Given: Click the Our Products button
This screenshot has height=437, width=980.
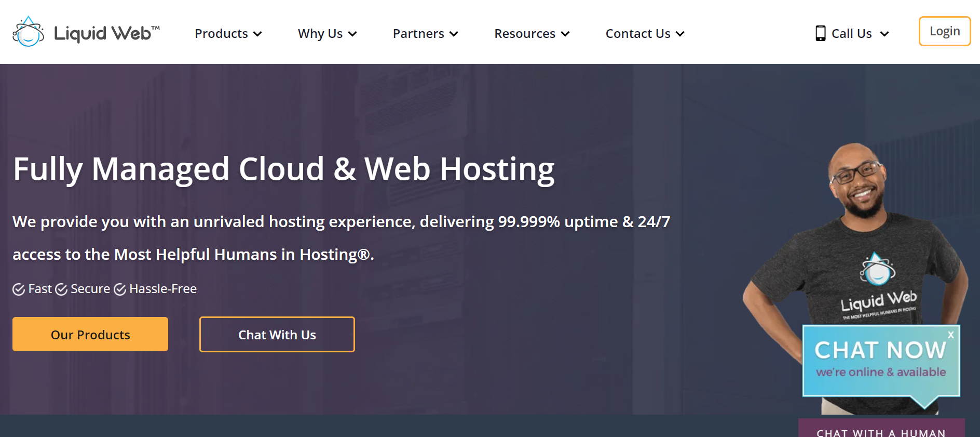Looking at the screenshot, I should click(90, 334).
